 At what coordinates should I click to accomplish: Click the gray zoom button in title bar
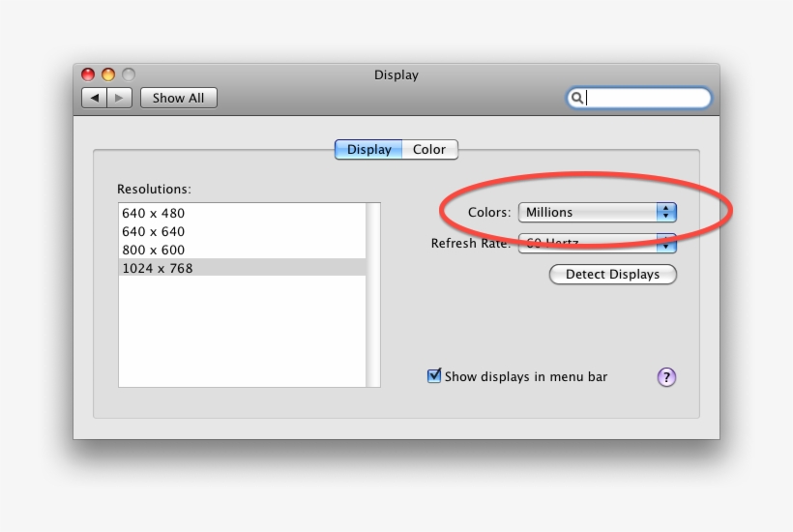[x=129, y=74]
